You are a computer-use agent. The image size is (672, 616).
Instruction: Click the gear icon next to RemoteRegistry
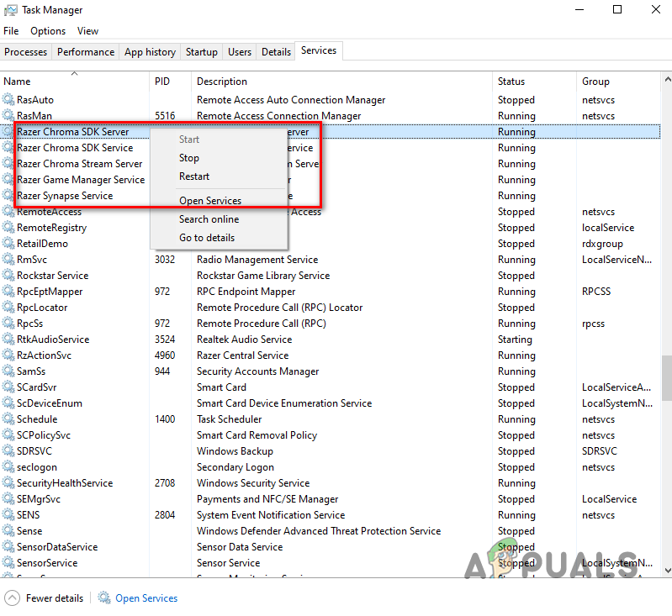point(9,228)
